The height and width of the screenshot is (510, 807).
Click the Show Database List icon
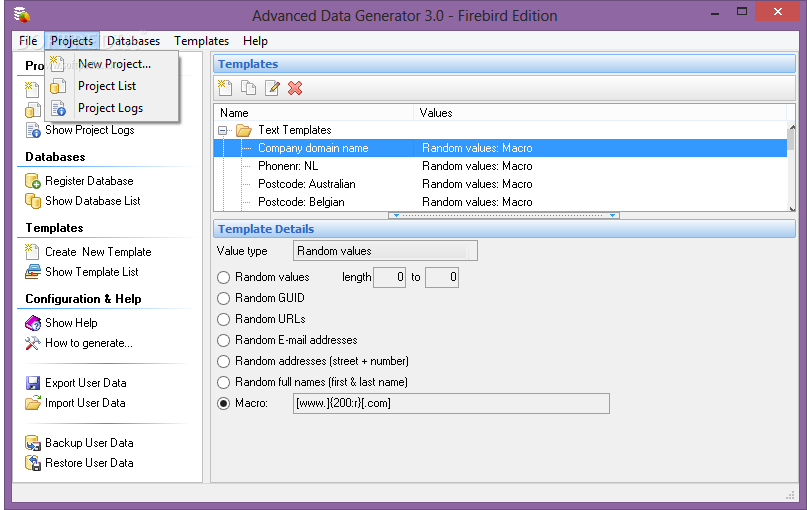(33, 201)
